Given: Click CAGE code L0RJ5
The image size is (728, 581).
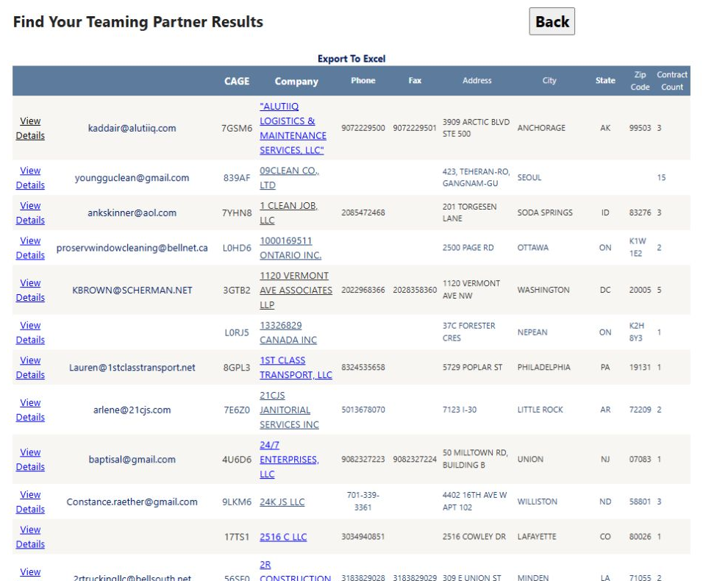Looking at the screenshot, I should 237,332.
